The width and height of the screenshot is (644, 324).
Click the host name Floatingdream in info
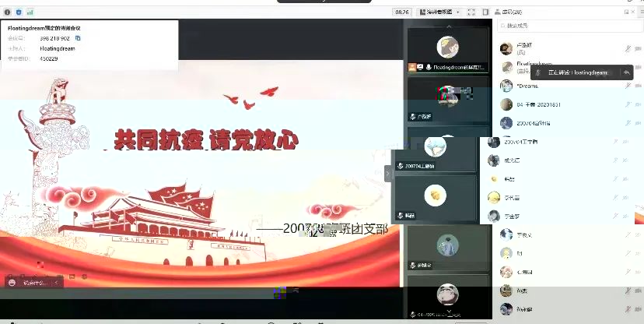(58, 48)
